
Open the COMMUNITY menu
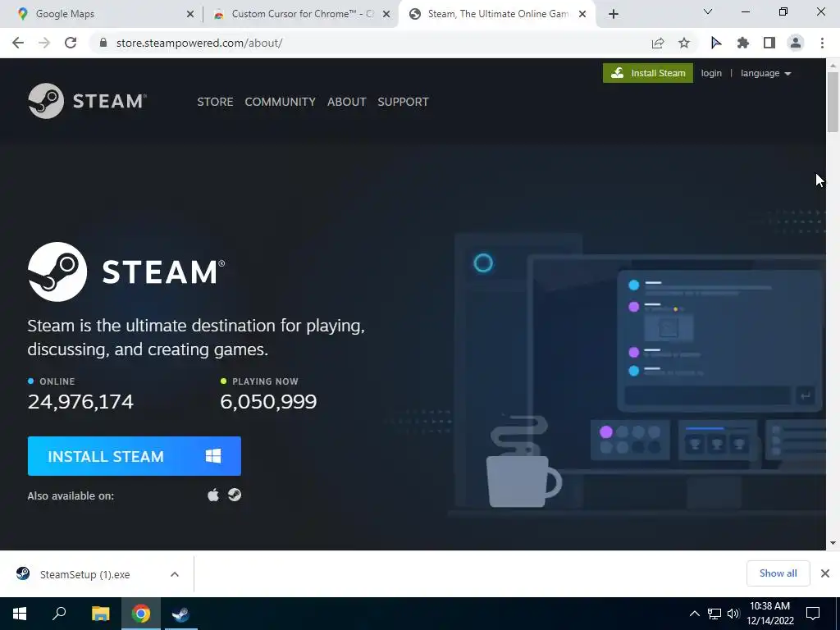[x=281, y=102]
